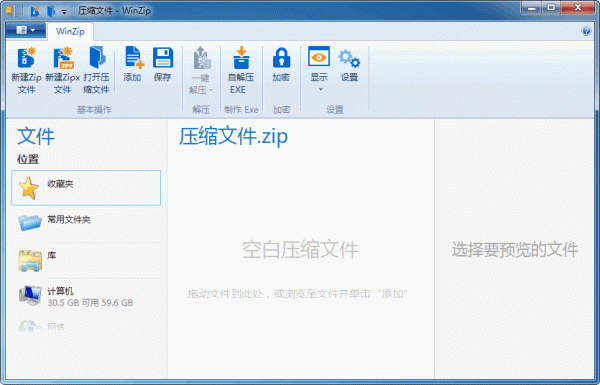Open help via the question mark icon
This screenshot has height=385, width=600.
pos(586,31)
